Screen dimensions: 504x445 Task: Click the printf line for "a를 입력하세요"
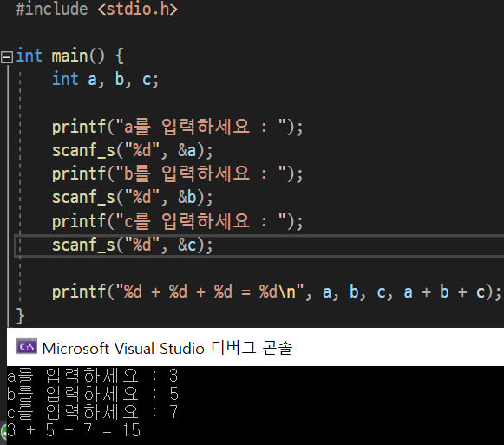click(x=178, y=127)
